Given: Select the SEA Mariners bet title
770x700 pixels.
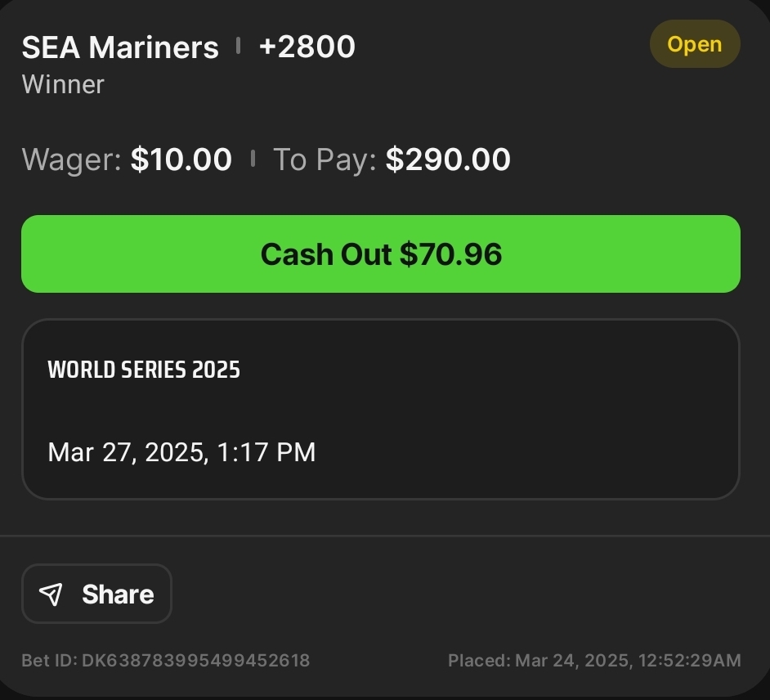Looking at the screenshot, I should point(120,47).
